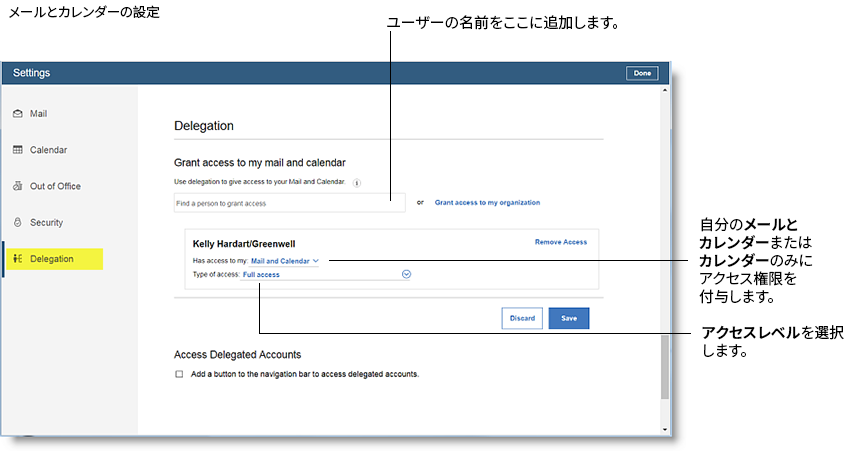Enable the navigation bar delegated accounts checkbox

click(x=179, y=374)
